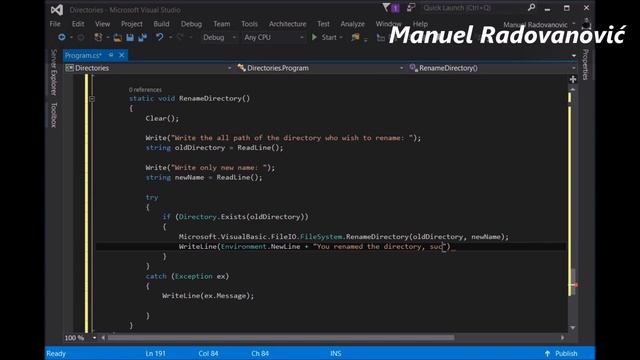640x360 pixels.
Task: Open the Edit menu
Action: click(78, 24)
